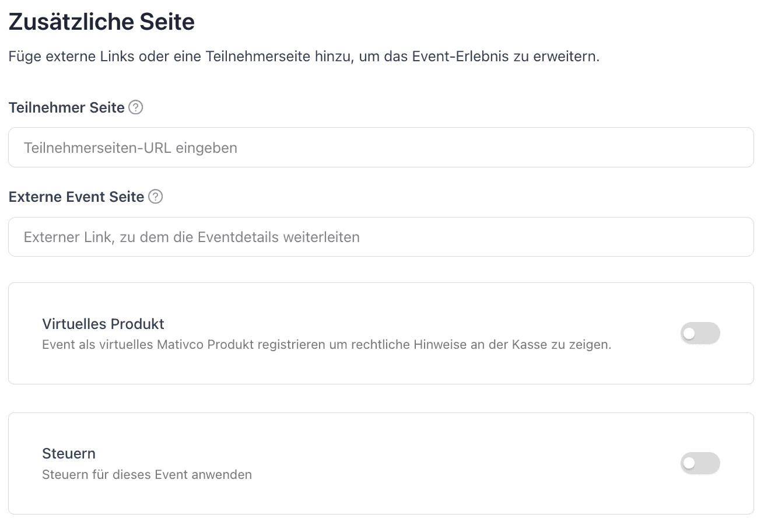This screenshot has height=532, width=771.
Task: Click the Teilnehmer Seite field label
Action: point(66,108)
